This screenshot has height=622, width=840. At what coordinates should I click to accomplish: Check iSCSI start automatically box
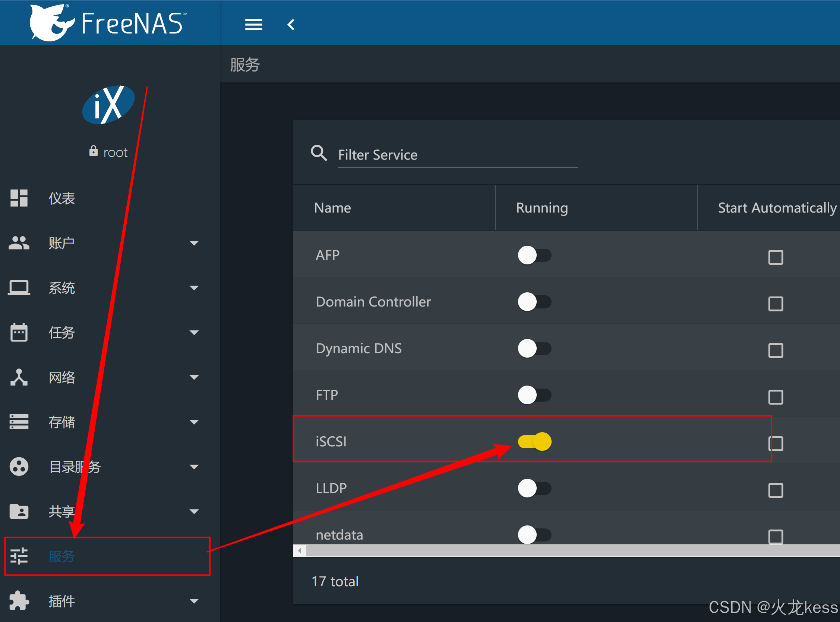click(x=776, y=444)
